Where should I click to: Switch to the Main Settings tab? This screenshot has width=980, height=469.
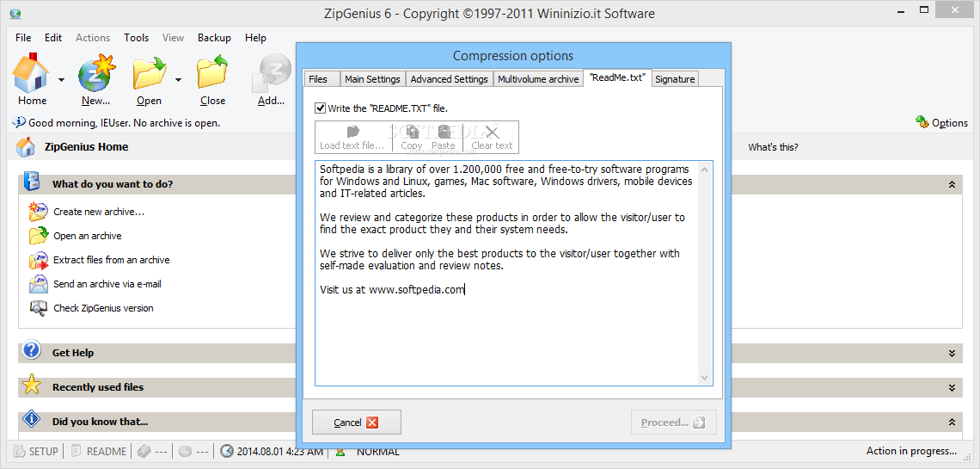[372, 79]
